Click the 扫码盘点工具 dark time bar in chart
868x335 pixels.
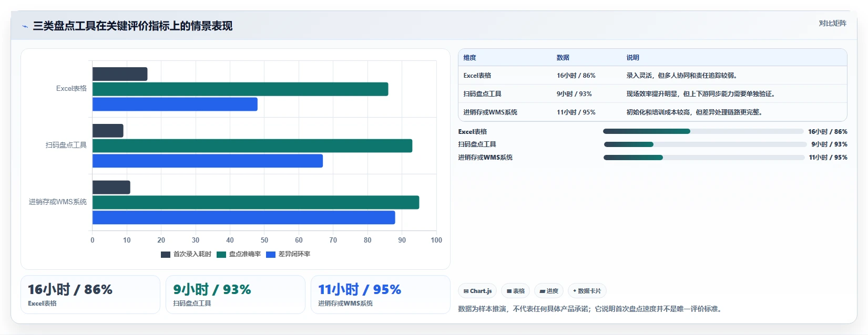pyautogui.click(x=108, y=131)
